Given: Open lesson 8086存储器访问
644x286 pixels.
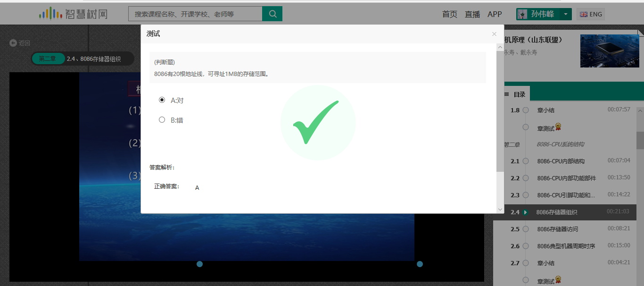Looking at the screenshot, I should 558,229.
